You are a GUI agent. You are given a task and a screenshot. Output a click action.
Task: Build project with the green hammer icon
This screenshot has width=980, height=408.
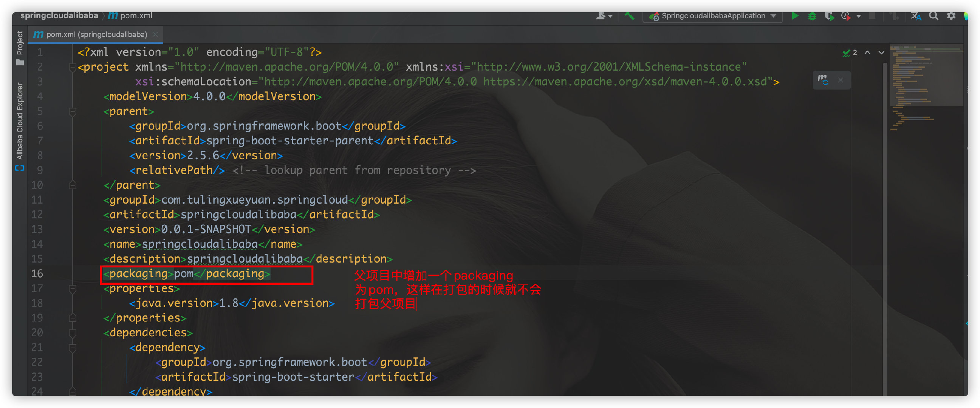629,16
